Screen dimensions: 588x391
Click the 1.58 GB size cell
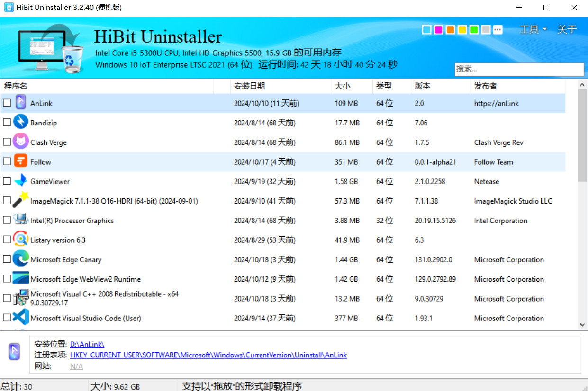click(346, 181)
